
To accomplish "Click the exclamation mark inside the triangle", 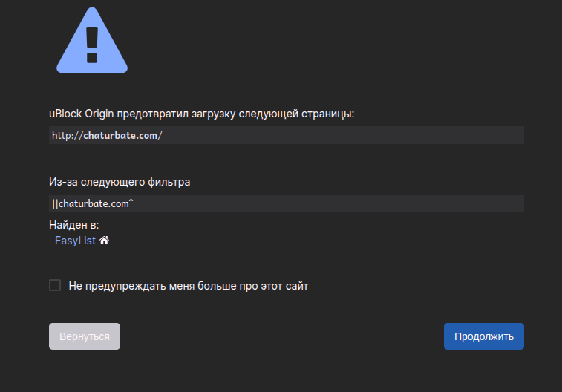I will (x=92, y=45).
